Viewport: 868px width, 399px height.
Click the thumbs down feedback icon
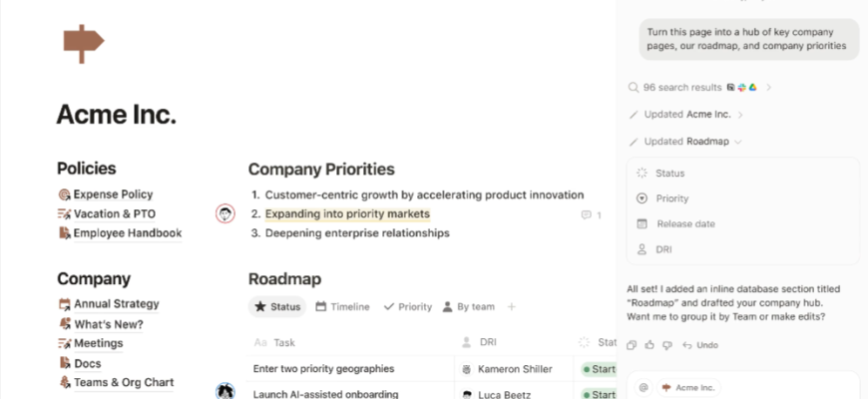(666, 345)
